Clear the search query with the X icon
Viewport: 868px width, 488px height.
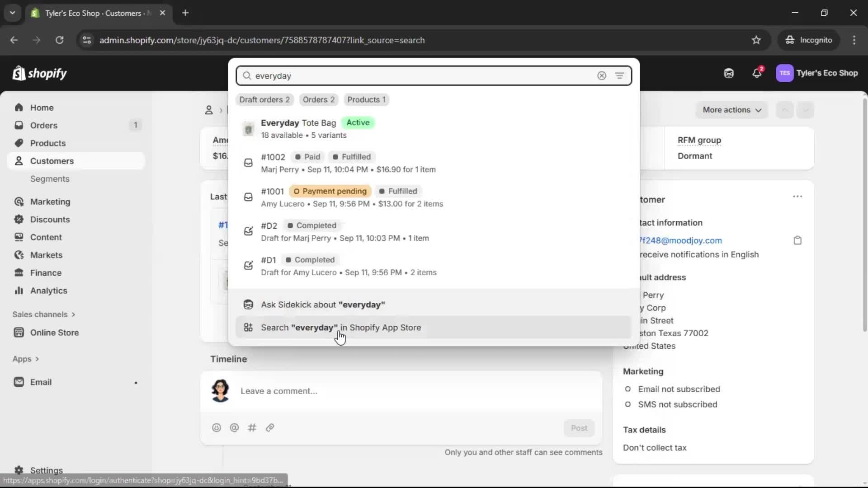(x=602, y=76)
